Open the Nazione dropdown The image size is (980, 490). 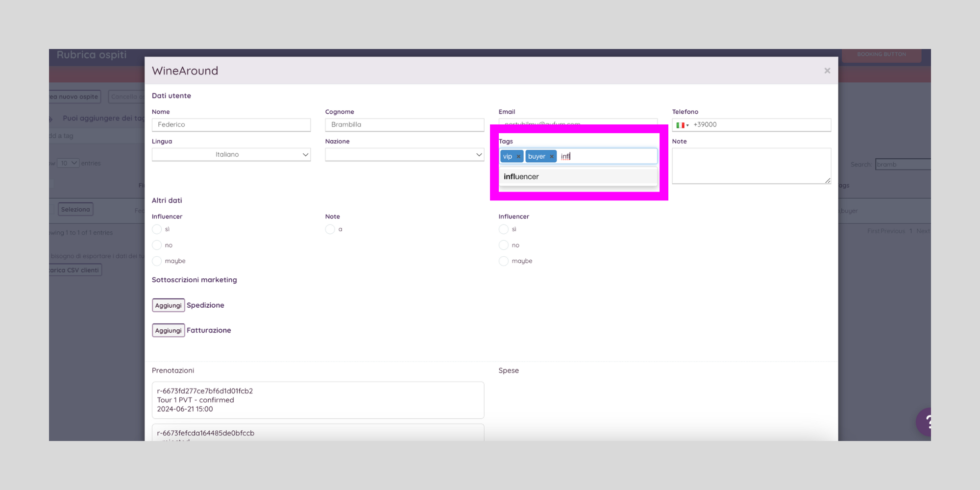405,154
